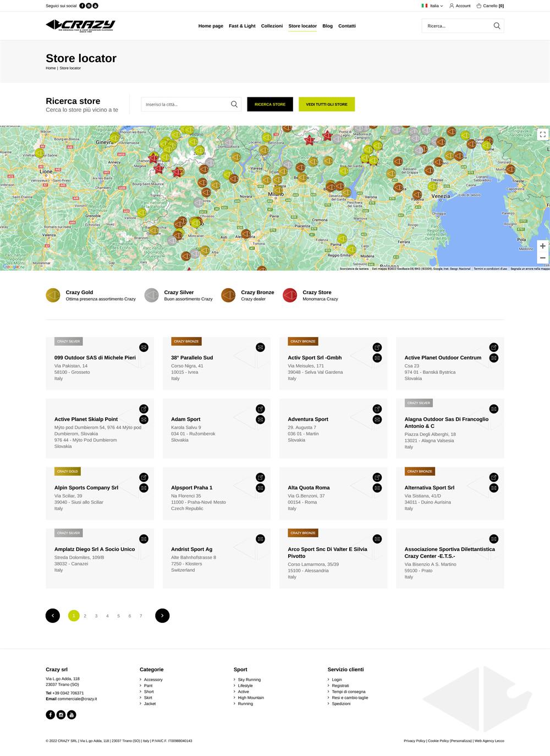Click magnifier icon in city search field

(x=234, y=104)
